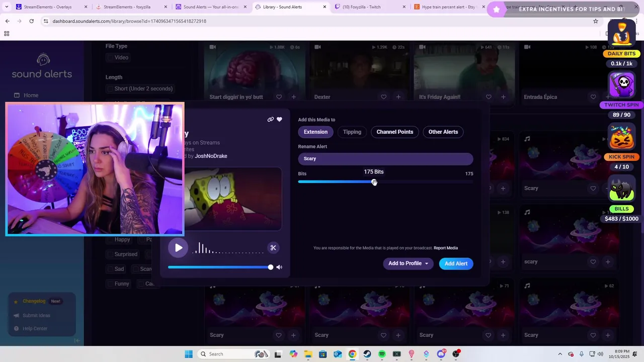Open Discord from the taskbar
Screen dimensions: 644x362
point(441,354)
